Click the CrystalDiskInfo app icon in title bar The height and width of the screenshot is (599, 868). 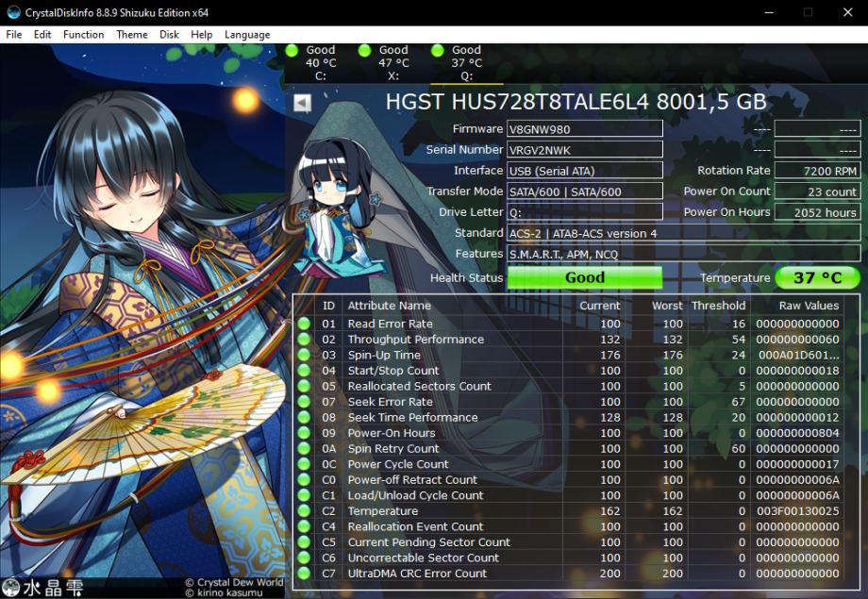coord(12,12)
